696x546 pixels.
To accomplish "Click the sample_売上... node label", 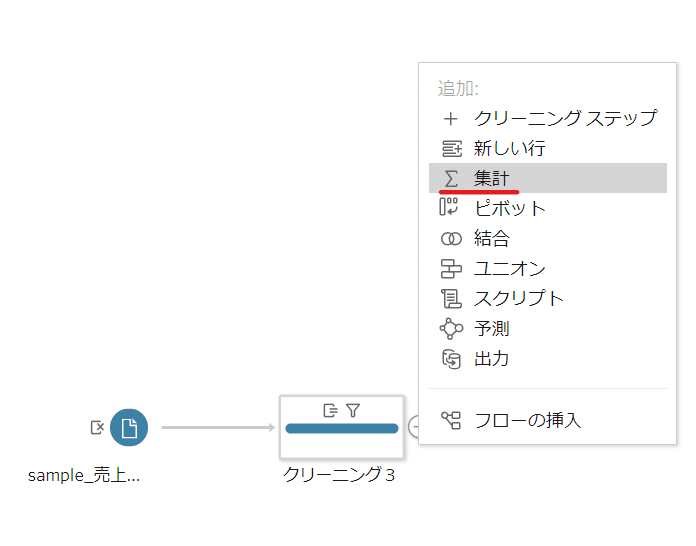I will click(84, 475).
